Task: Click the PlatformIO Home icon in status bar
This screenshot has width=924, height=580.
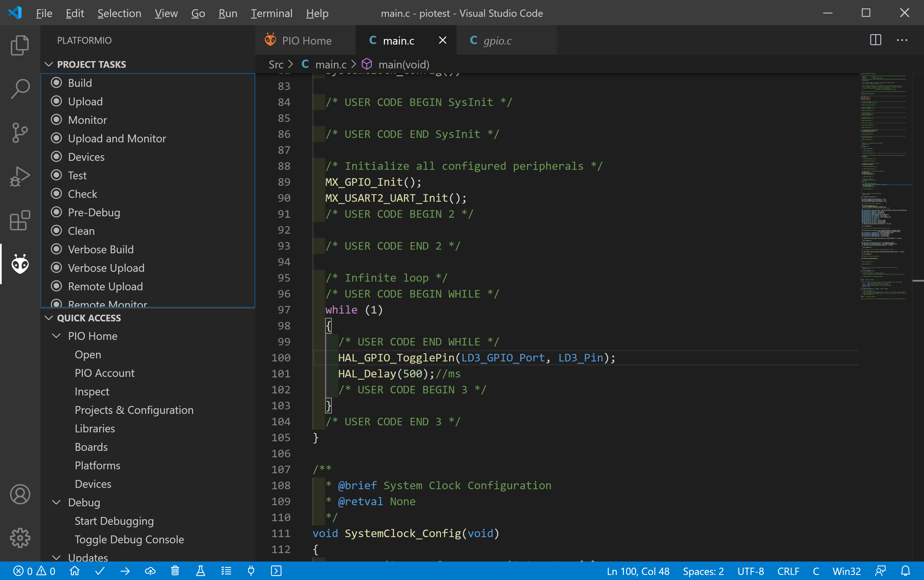Action: tap(75, 571)
